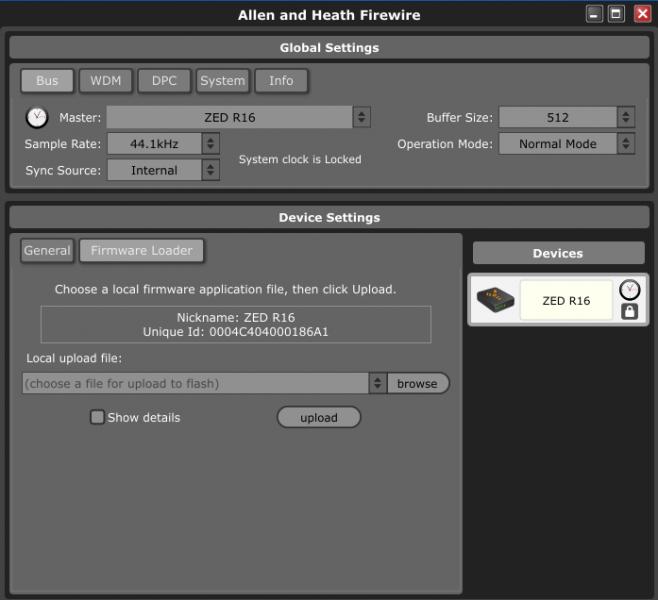Click the Device Settings header
The height and width of the screenshot is (600, 658).
tap(329, 217)
